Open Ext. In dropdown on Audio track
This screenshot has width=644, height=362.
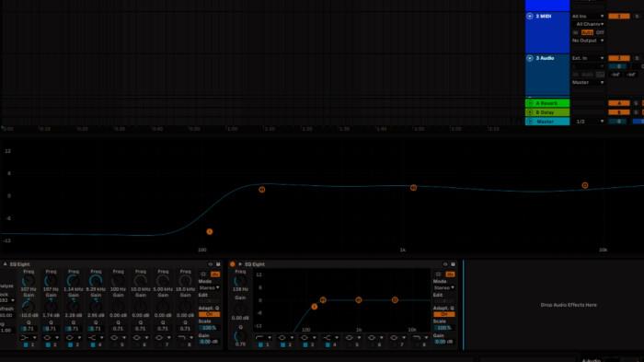[588, 58]
